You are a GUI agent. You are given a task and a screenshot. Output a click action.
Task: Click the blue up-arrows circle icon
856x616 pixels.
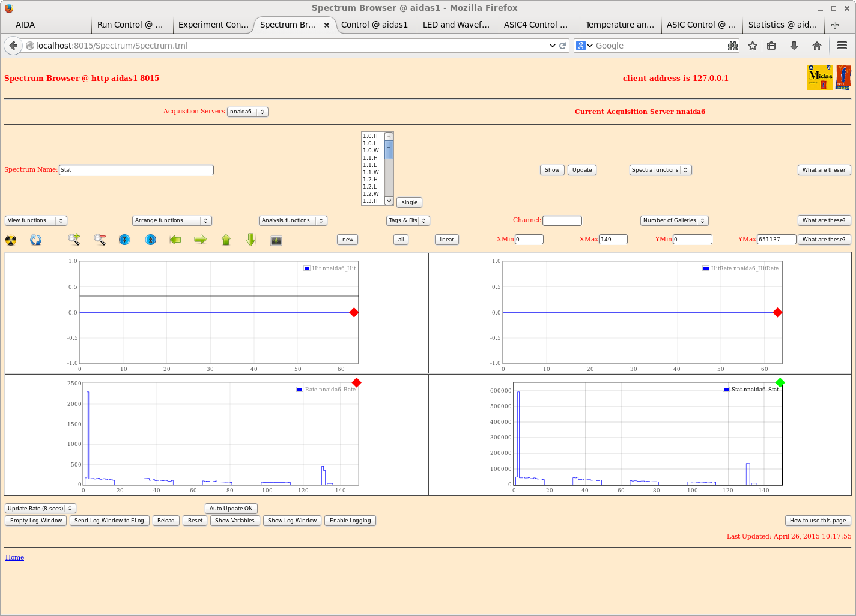(x=151, y=240)
